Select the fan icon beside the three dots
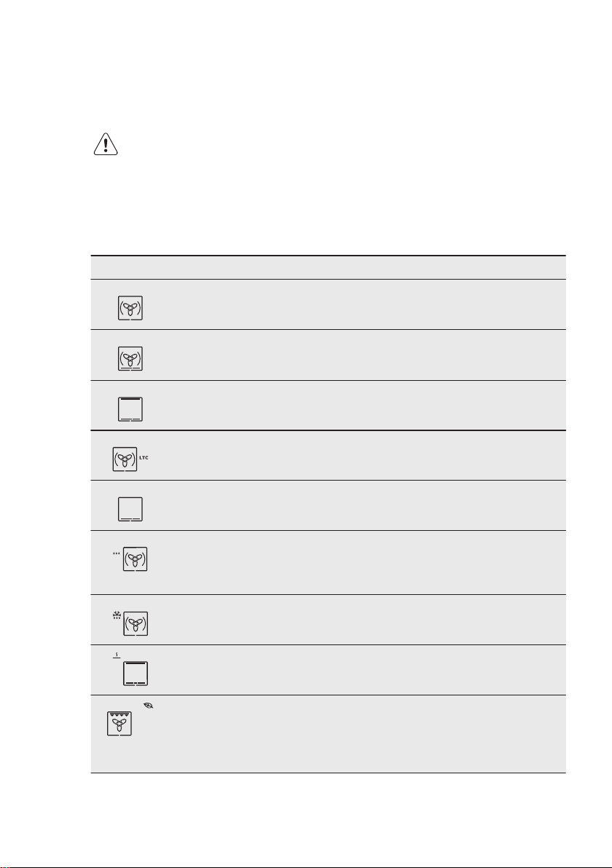 click(x=135, y=560)
